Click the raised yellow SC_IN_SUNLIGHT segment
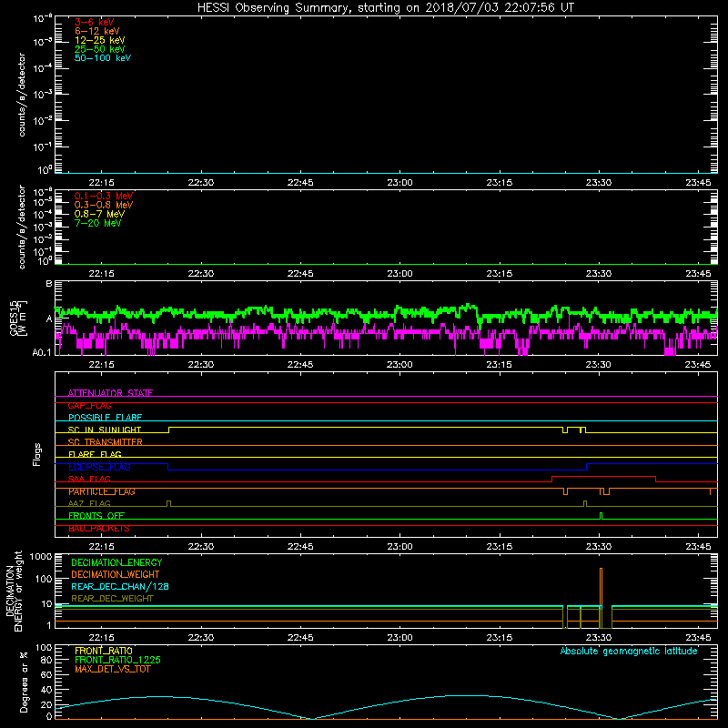This screenshot has width=728, height=728. pos(366,427)
